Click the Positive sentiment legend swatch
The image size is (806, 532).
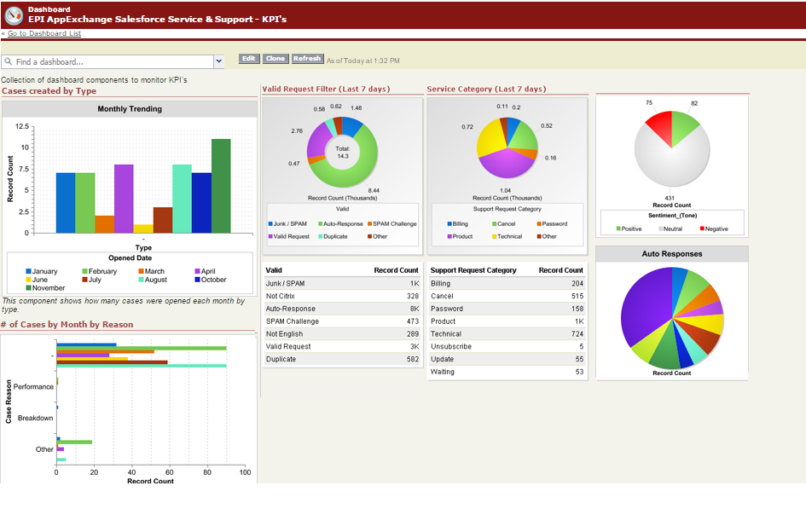tap(618, 228)
